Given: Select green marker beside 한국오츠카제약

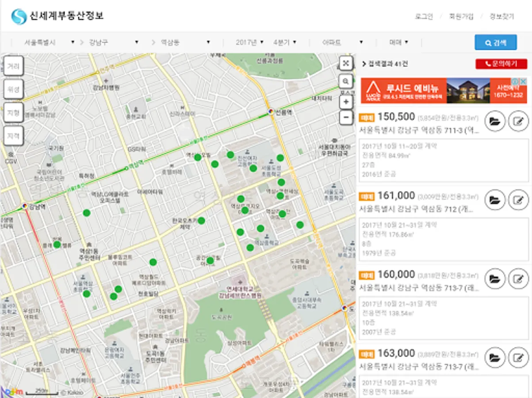Looking at the screenshot, I should [x=201, y=220].
